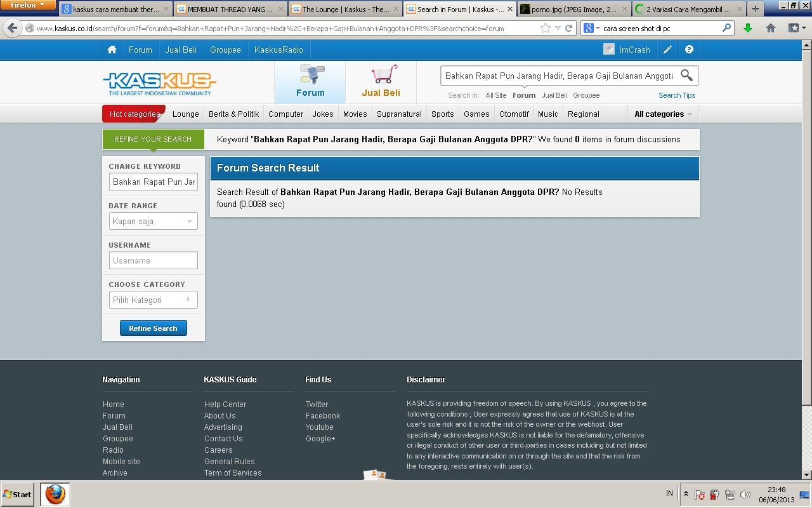Click the vertical scrollbar down arrow
Image resolution: width=812 pixels, height=508 pixels.
pyautogui.click(x=807, y=475)
